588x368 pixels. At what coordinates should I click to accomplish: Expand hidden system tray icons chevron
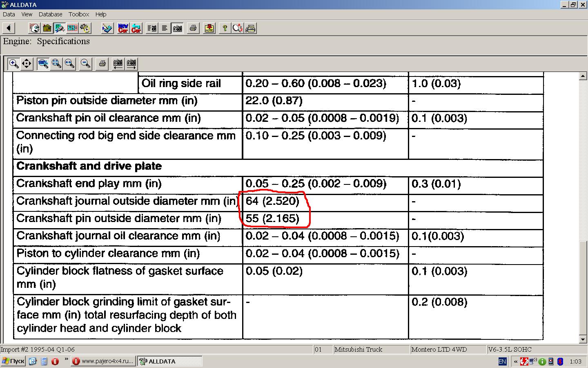516,361
